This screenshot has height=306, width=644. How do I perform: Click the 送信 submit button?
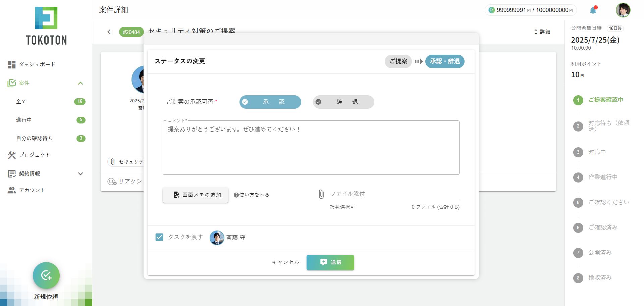[330, 262]
